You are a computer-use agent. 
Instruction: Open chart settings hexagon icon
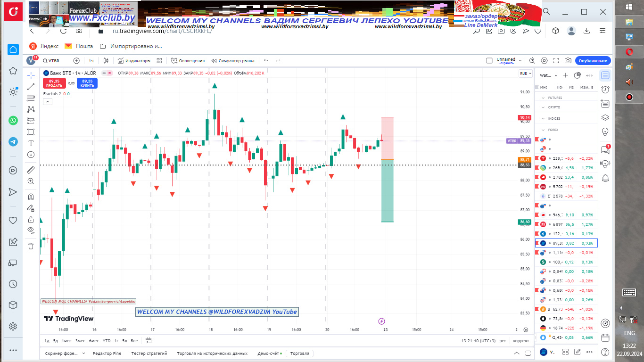[544, 61]
